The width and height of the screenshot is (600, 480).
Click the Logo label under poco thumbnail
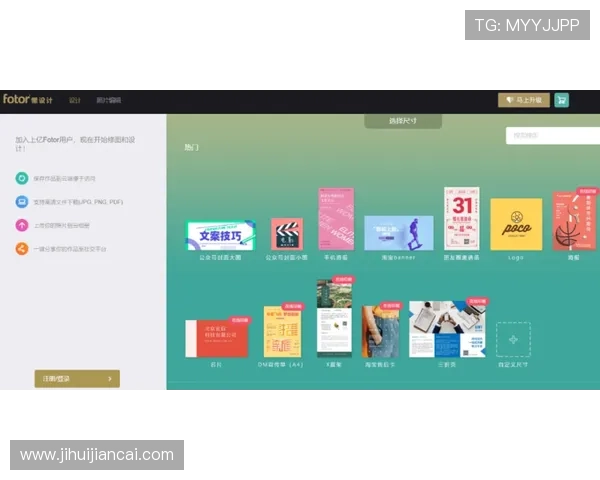coord(516,258)
